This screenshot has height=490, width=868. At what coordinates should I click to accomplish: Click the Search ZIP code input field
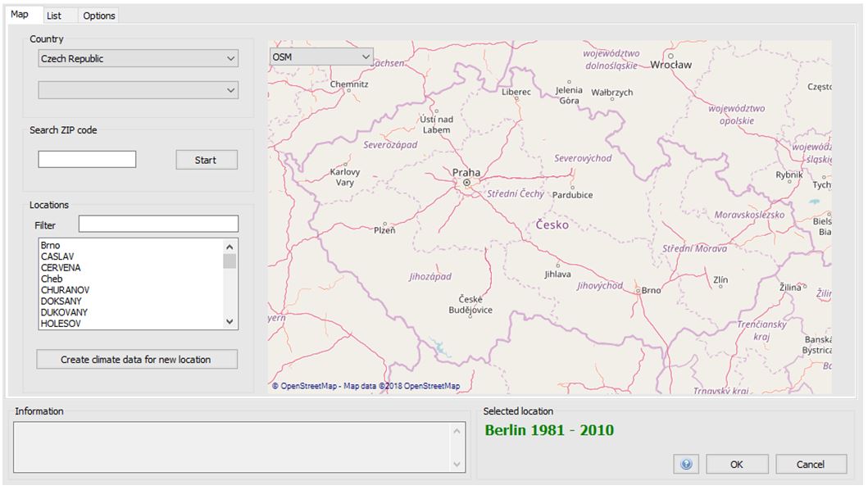[x=87, y=159]
